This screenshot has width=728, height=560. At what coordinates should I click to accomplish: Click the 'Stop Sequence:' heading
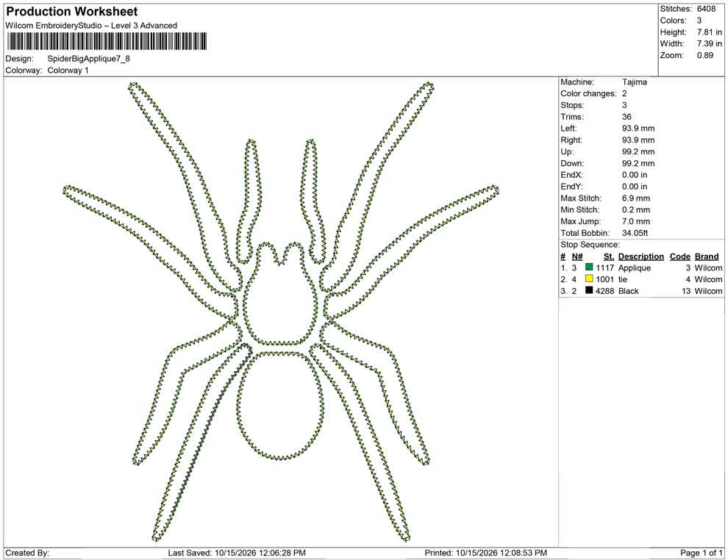(x=590, y=245)
